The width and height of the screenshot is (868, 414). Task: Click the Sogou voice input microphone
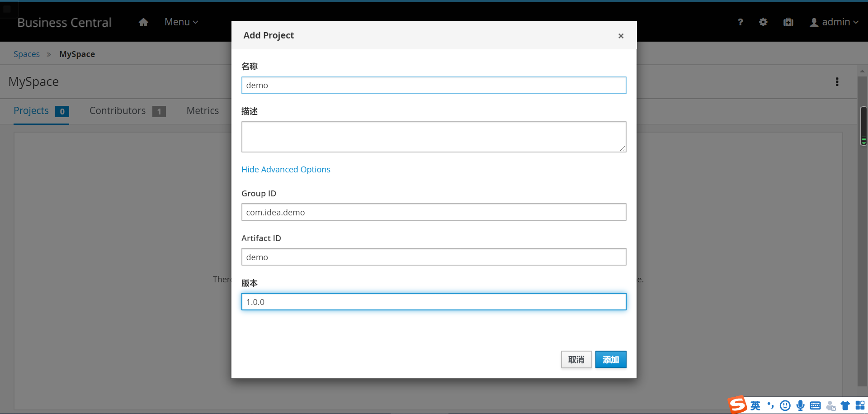click(x=800, y=405)
